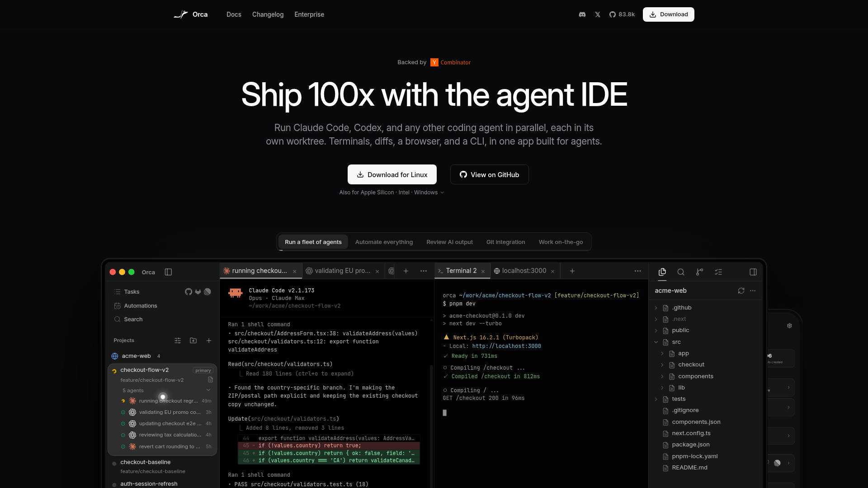This screenshot has height=488, width=868.
Task: Toggle the right panel layout icon
Action: pos(753,272)
